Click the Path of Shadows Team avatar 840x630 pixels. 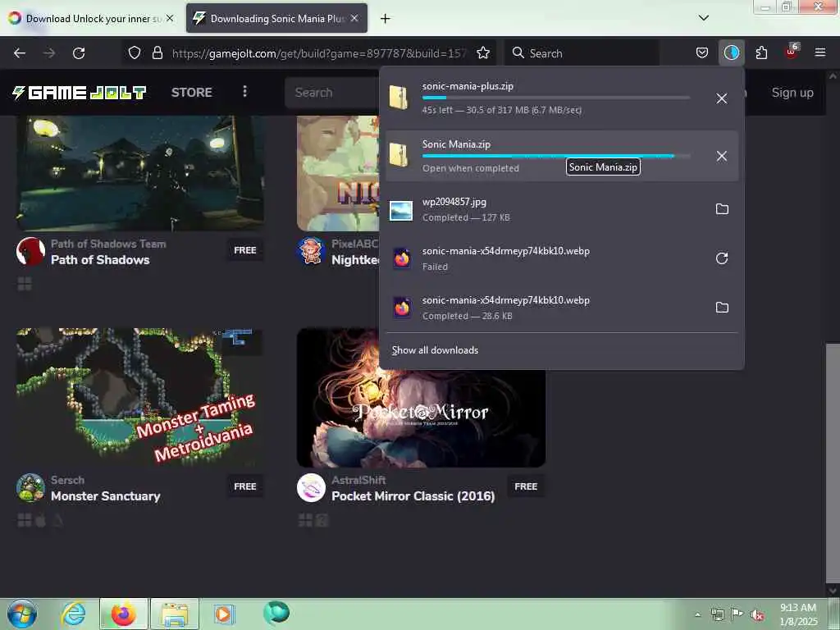click(x=30, y=251)
